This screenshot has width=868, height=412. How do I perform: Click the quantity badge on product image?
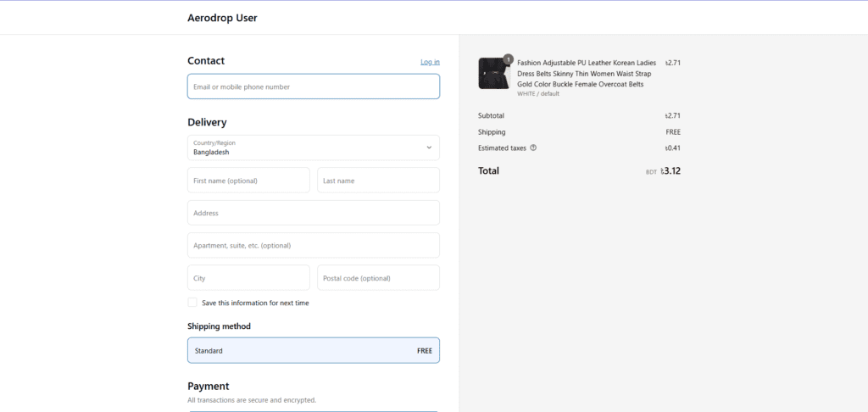508,59
